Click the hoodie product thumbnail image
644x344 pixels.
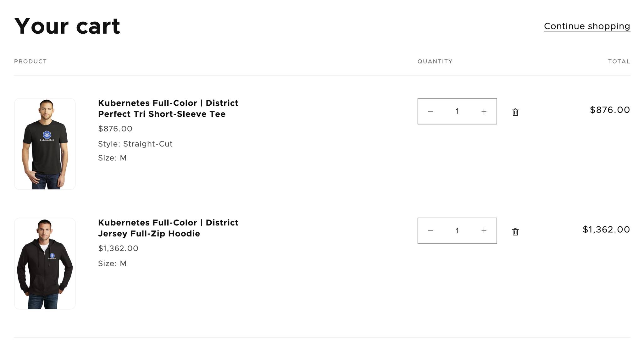click(45, 263)
